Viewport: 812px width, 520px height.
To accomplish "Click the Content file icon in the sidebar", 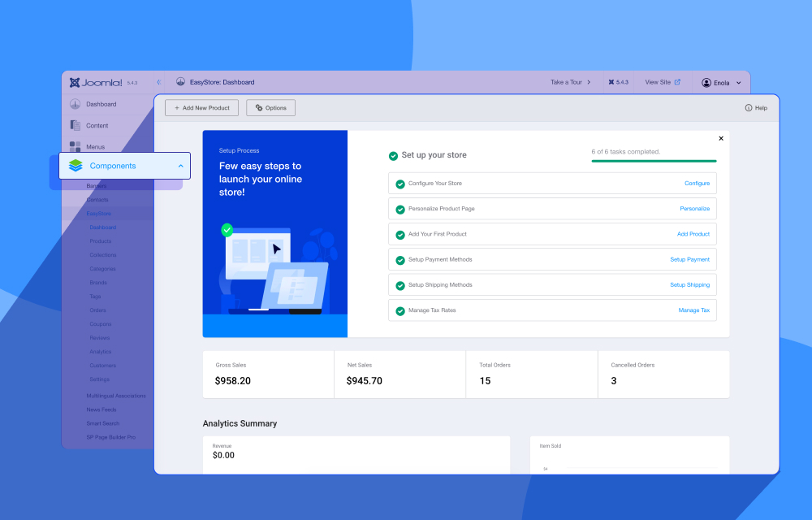I will coord(75,125).
